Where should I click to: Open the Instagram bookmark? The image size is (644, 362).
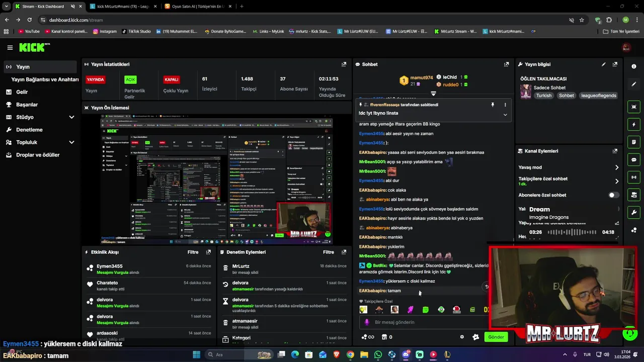105,31
